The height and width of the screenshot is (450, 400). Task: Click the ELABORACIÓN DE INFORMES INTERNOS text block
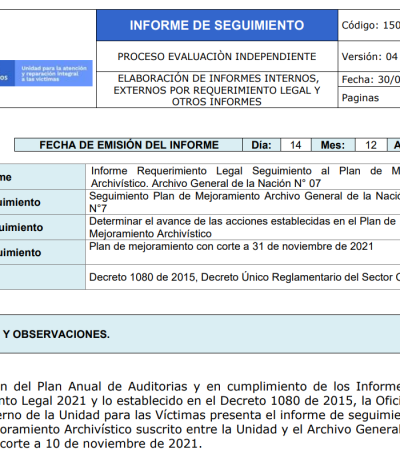click(x=217, y=90)
